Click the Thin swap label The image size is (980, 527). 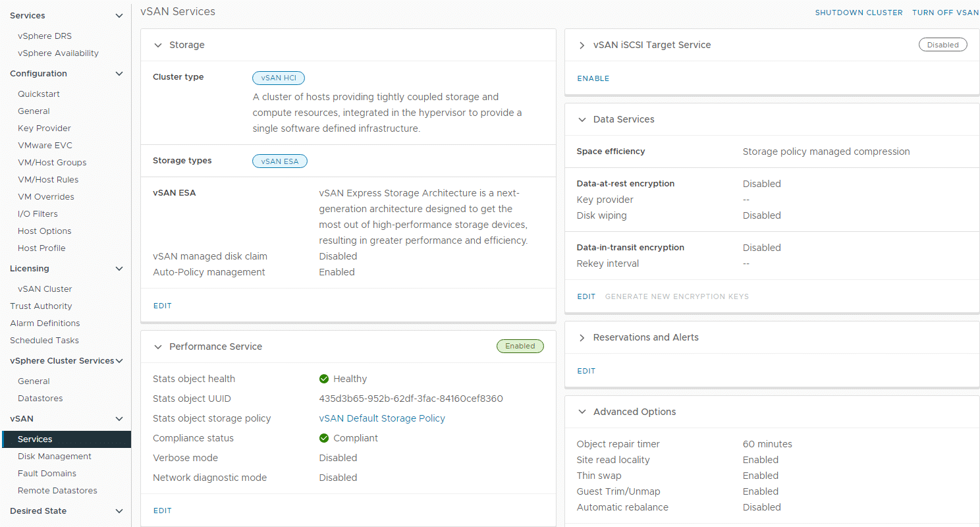click(599, 476)
